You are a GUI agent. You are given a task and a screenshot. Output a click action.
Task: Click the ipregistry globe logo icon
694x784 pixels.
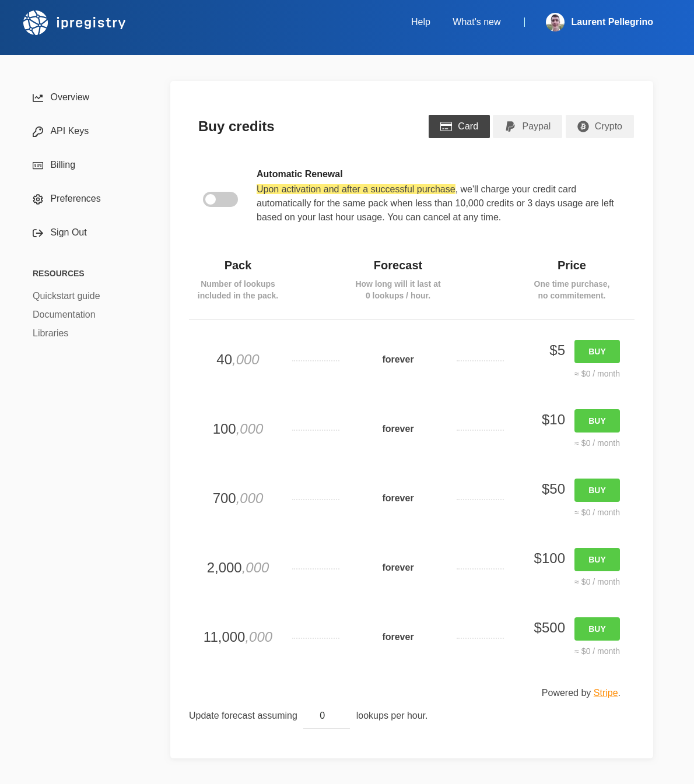tap(36, 23)
